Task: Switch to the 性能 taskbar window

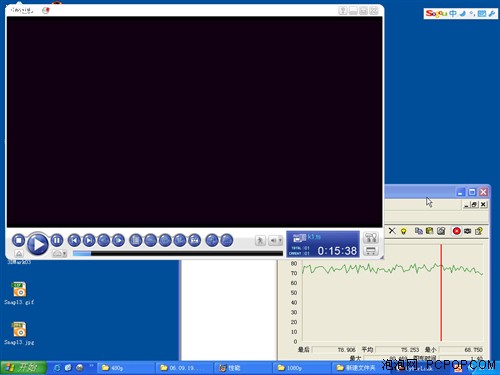Action: coord(242,368)
